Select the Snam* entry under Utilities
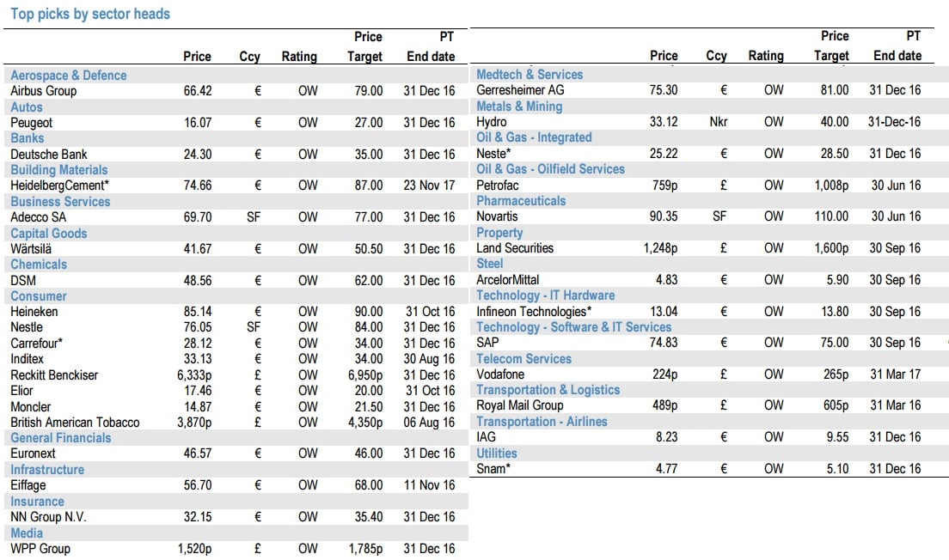The image size is (949, 560). click(x=493, y=469)
